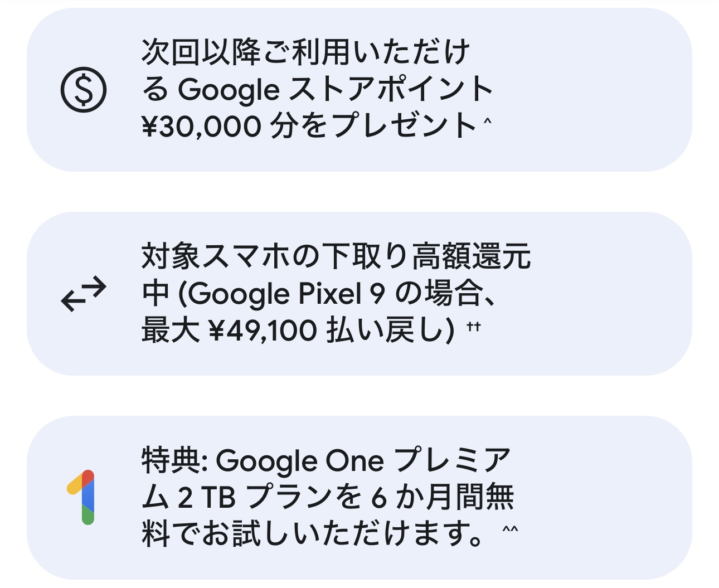Click the 次回以降ご利用いただけ line

point(306,52)
